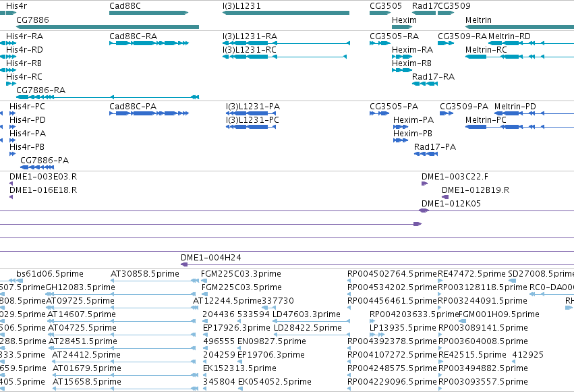Select the Rad17 gene label

click(425, 6)
